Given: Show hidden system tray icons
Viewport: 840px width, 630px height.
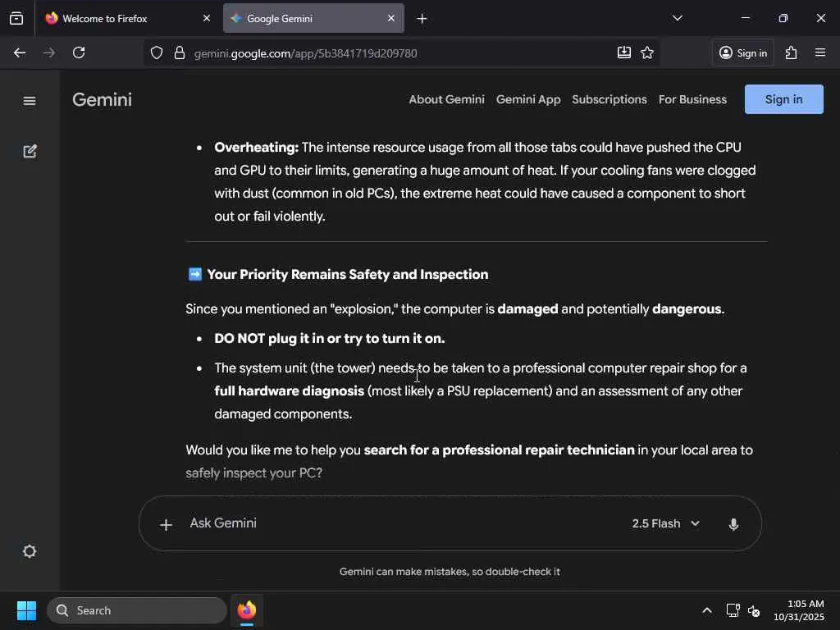Looking at the screenshot, I should [706, 610].
